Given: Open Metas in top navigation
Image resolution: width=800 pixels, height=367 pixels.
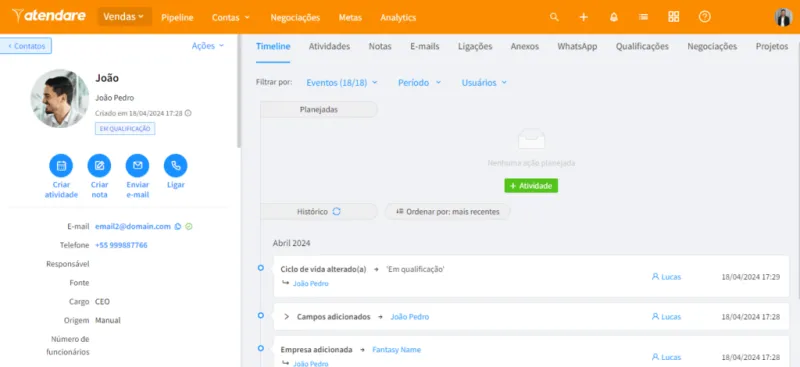Looking at the screenshot, I should pos(350,17).
